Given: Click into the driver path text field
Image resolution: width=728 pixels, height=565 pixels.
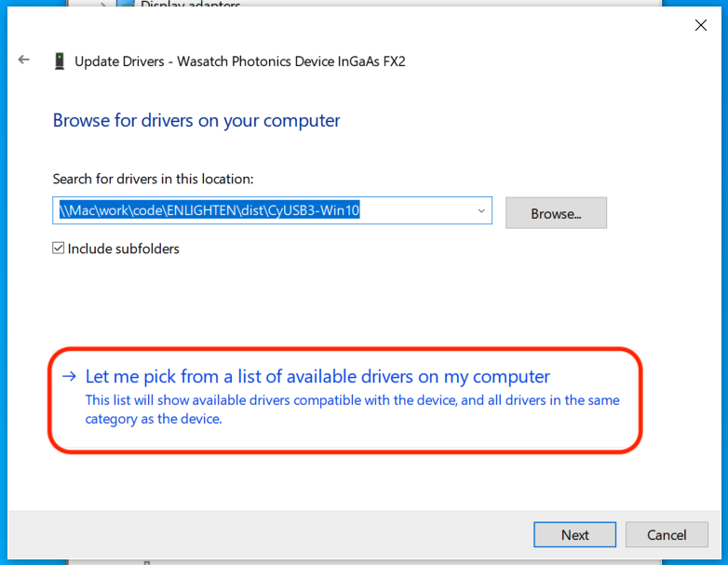Looking at the screenshot, I should click(x=419, y=211).
